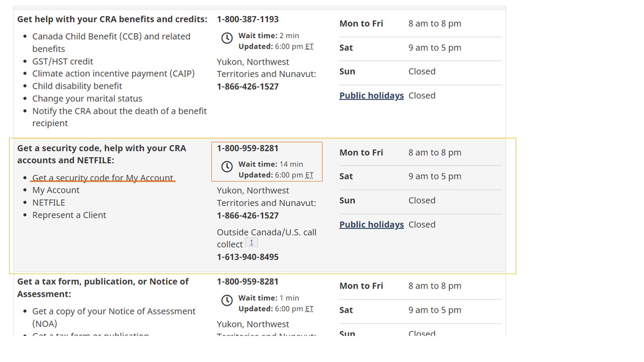Click the NETFILE list item

pos(49,203)
